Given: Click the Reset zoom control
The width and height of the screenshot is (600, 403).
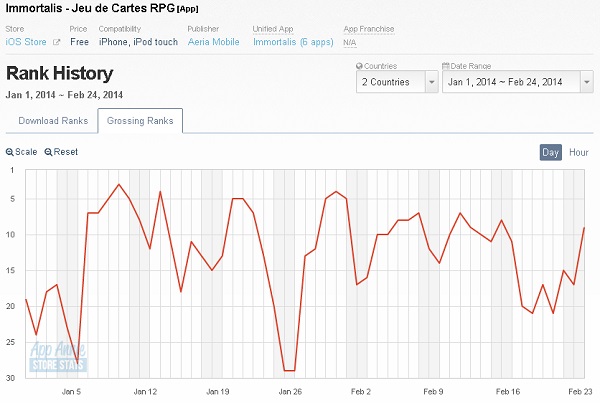Looking at the screenshot, I should pos(61,152).
